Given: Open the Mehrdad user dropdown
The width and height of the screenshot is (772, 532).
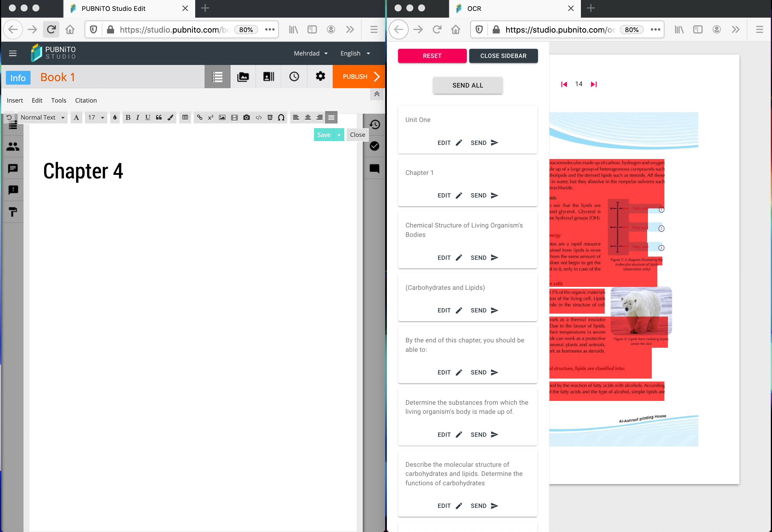Looking at the screenshot, I should (x=311, y=53).
